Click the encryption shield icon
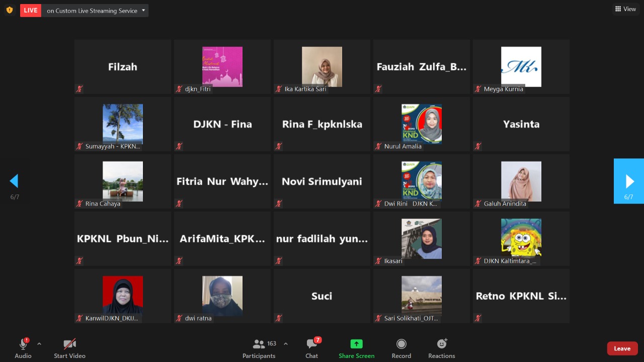Screen dimensions: 644x362 click(x=9, y=10)
